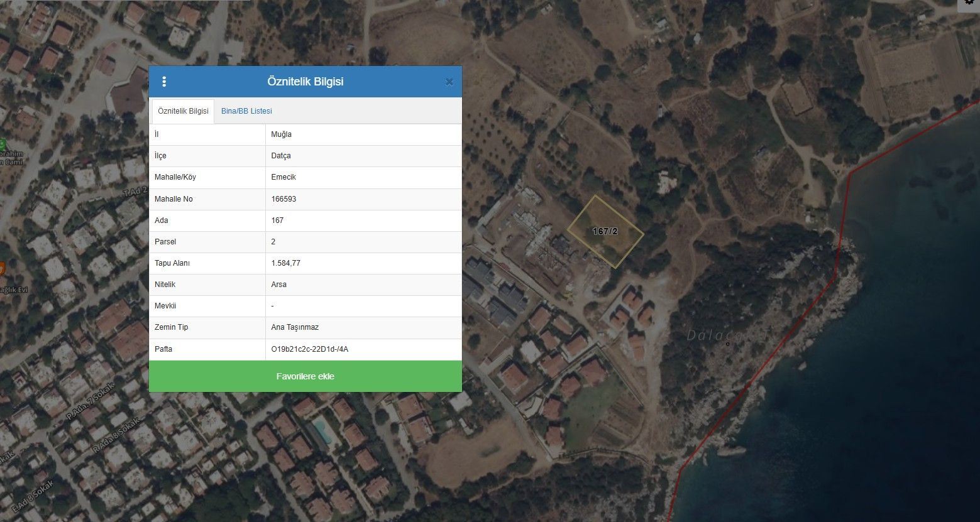Click the P.Ada 7 Sokak street label

point(83,409)
